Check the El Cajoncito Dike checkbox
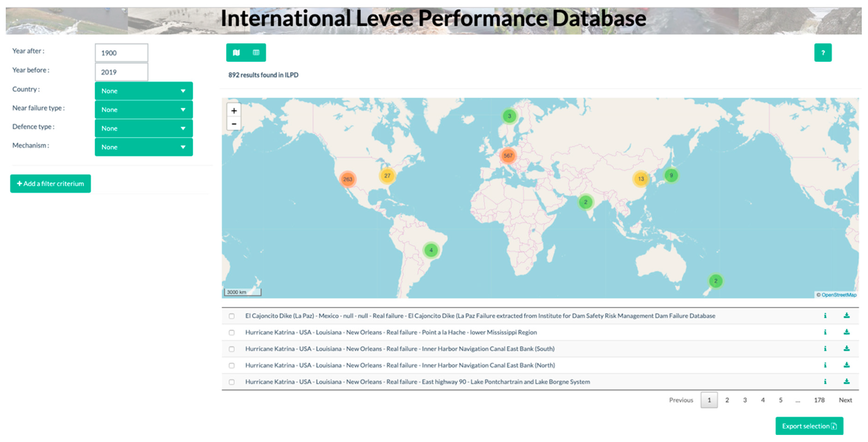 click(x=231, y=316)
